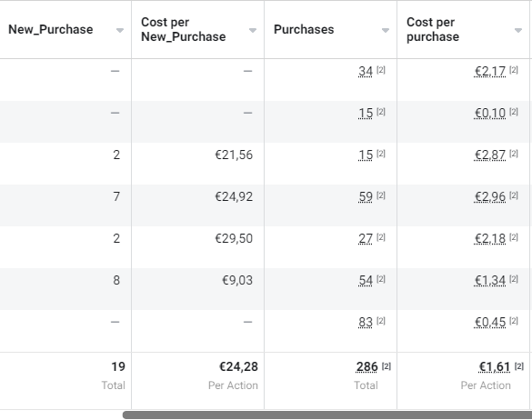Click the Cost per purchase header text
532x420 pixels.
click(433, 29)
